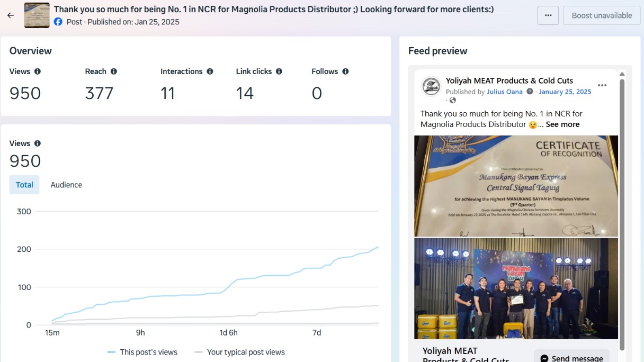644x362 pixels.
Task: Go back using the left arrow
Action: tap(11, 15)
